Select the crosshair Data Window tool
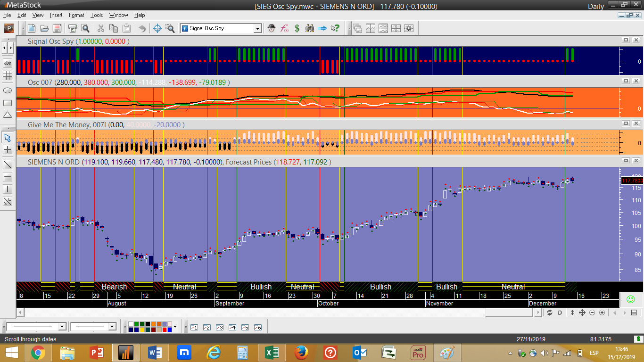This screenshot has width=644, height=362. 158,28
